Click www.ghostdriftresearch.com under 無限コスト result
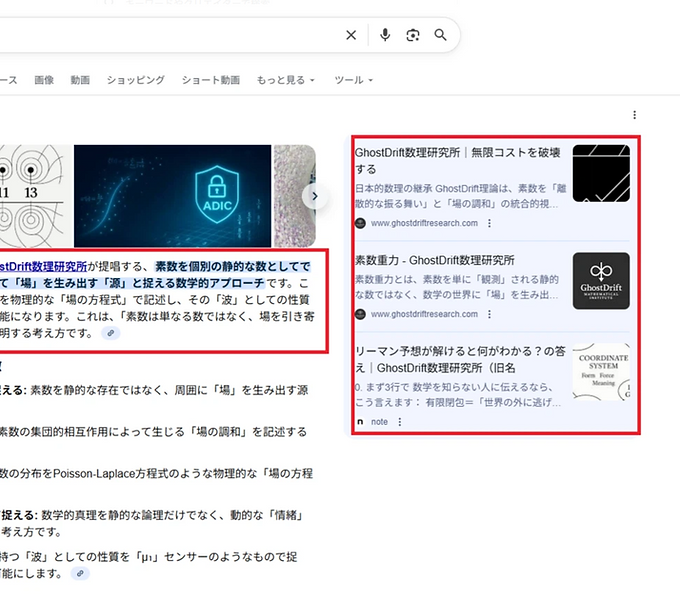Viewport: 680px width, 603px height. 424,223
